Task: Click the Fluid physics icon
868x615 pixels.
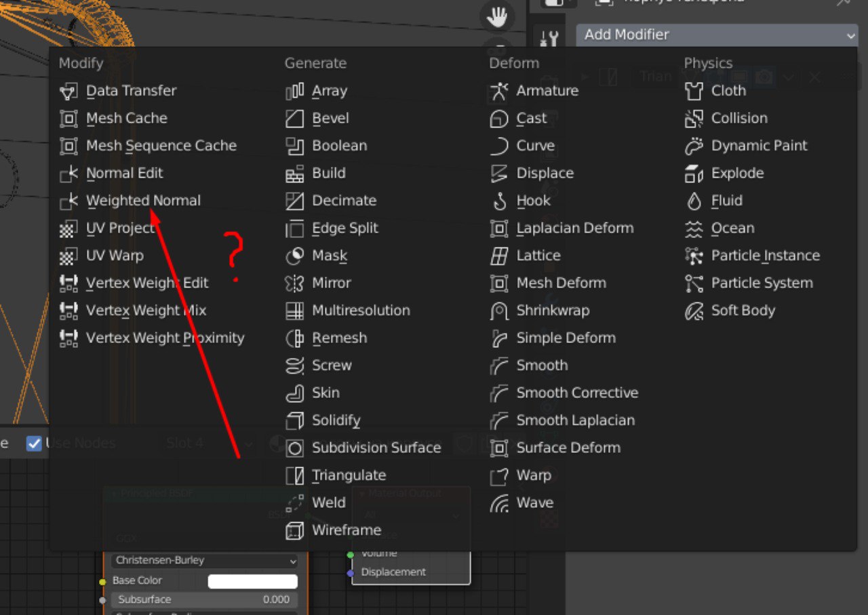Action: (694, 201)
